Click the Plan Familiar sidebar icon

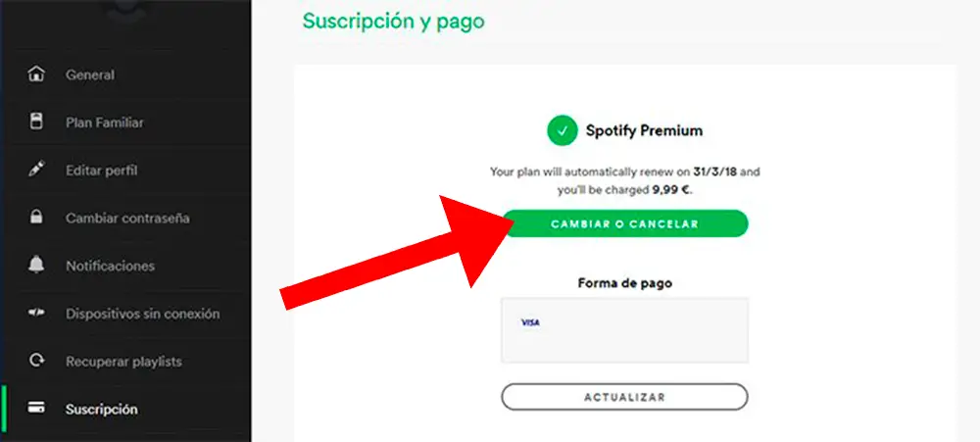37,122
